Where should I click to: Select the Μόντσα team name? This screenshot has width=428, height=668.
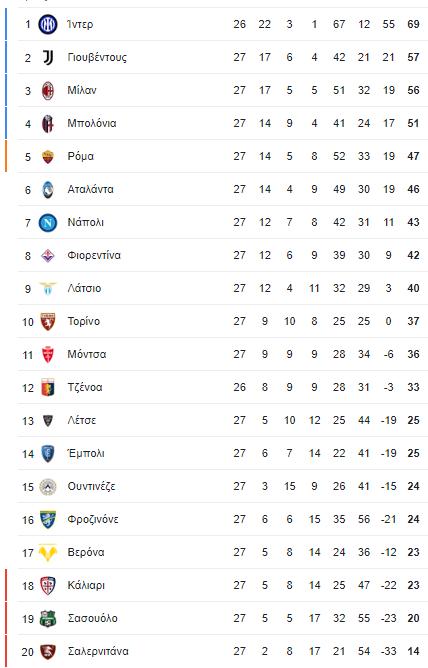click(87, 354)
